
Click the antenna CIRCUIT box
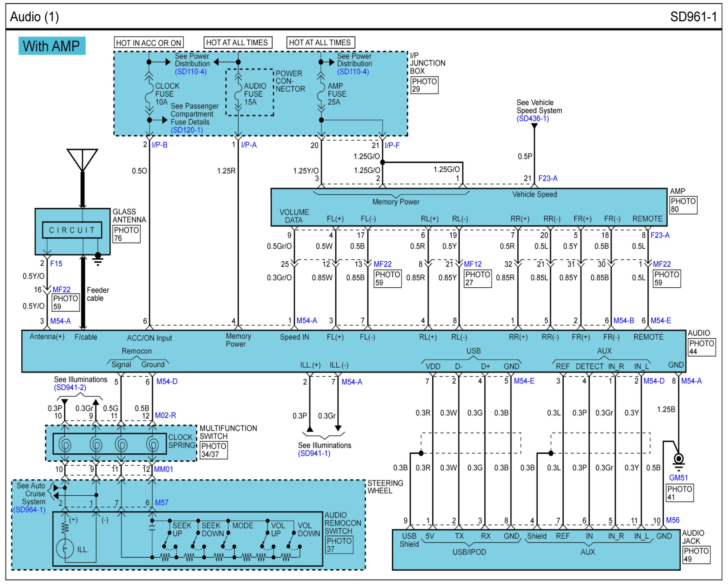point(72,230)
